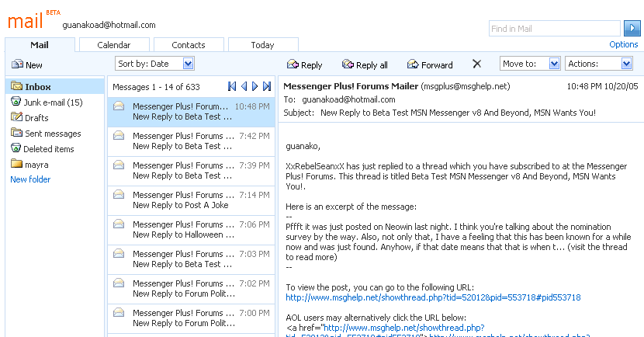The width and height of the screenshot is (644, 337).
Task: Click the New message envelope icon
Action: (18, 64)
